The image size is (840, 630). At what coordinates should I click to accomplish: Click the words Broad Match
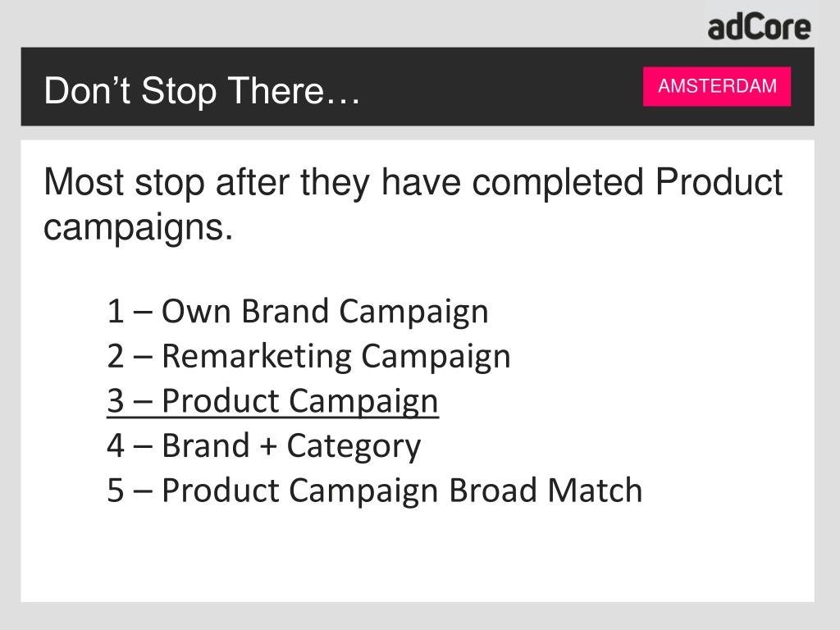(x=546, y=491)
